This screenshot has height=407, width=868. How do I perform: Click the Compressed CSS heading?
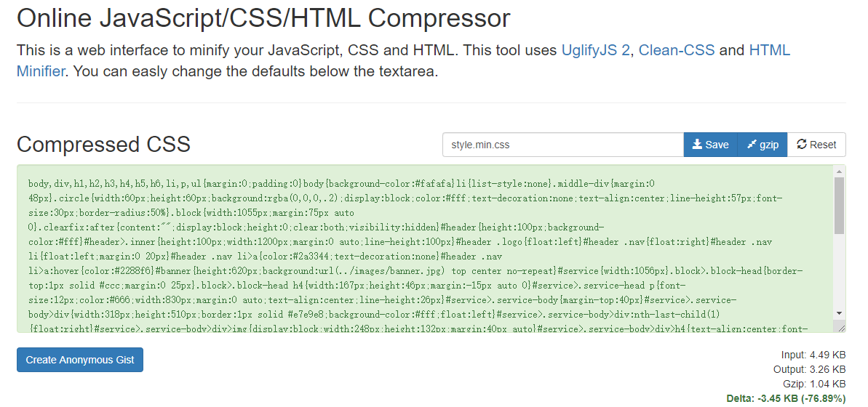[103, 144]
